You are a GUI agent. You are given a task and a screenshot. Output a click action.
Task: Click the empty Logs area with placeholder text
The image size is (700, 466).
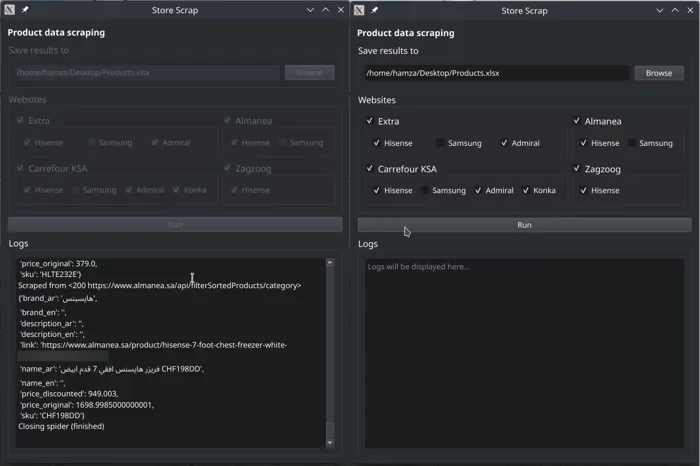point(524,350)
